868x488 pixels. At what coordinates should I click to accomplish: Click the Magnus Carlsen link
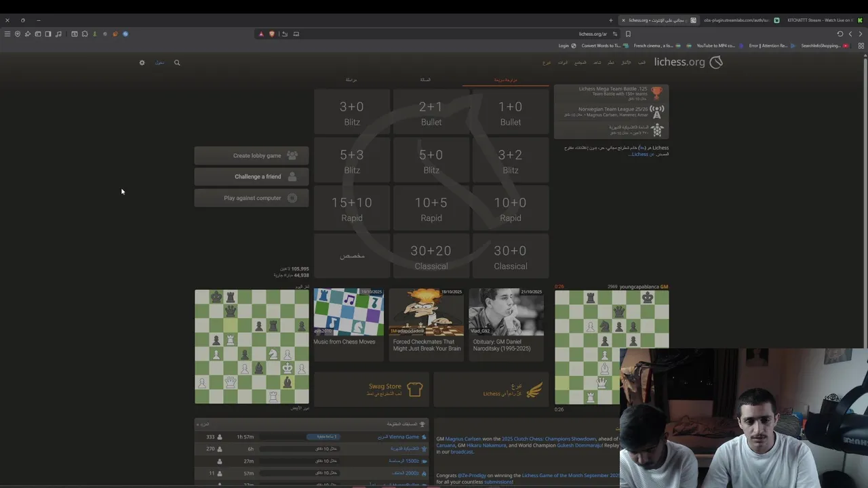(463, 439)
